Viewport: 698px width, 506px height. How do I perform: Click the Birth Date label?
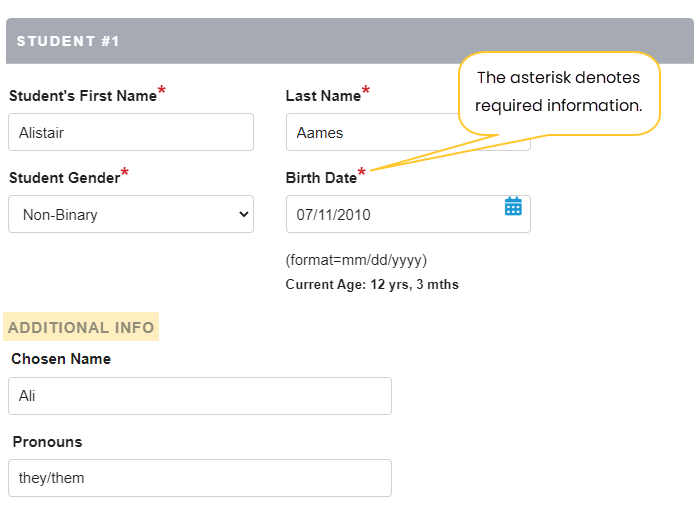pos(321,178)
